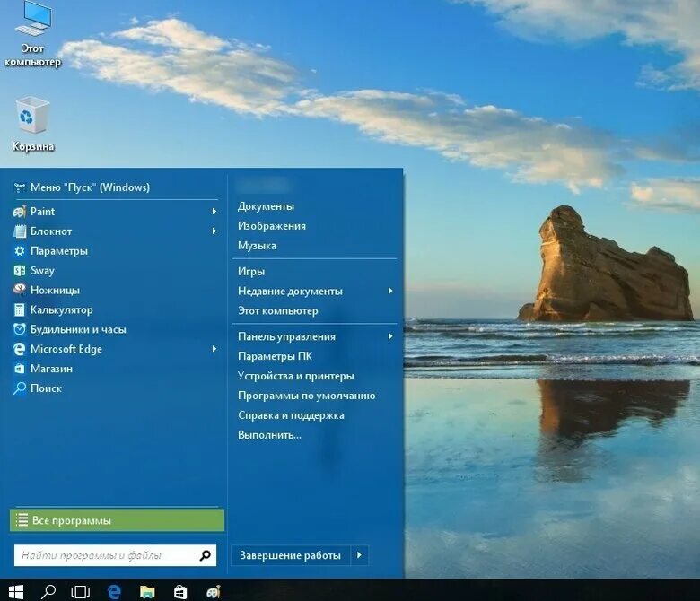Open Task View on the taskbar
Viewport: 700px width, 601px height.
[81, 592]
